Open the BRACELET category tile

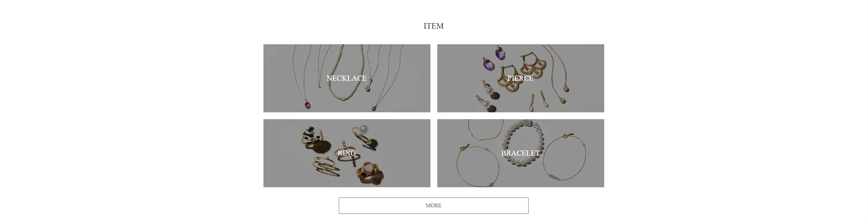point(520,153)
